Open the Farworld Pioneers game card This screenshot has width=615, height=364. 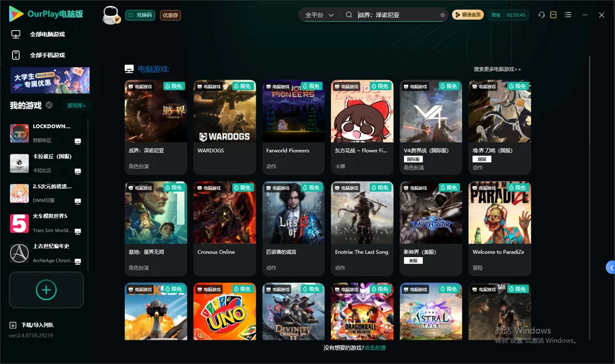coord(293,127)
